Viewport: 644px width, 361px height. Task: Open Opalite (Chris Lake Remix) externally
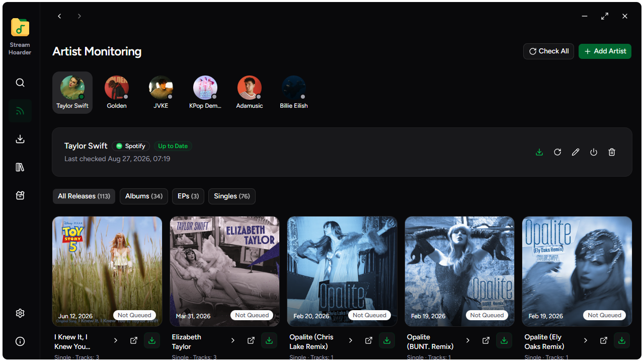(369, 341)
